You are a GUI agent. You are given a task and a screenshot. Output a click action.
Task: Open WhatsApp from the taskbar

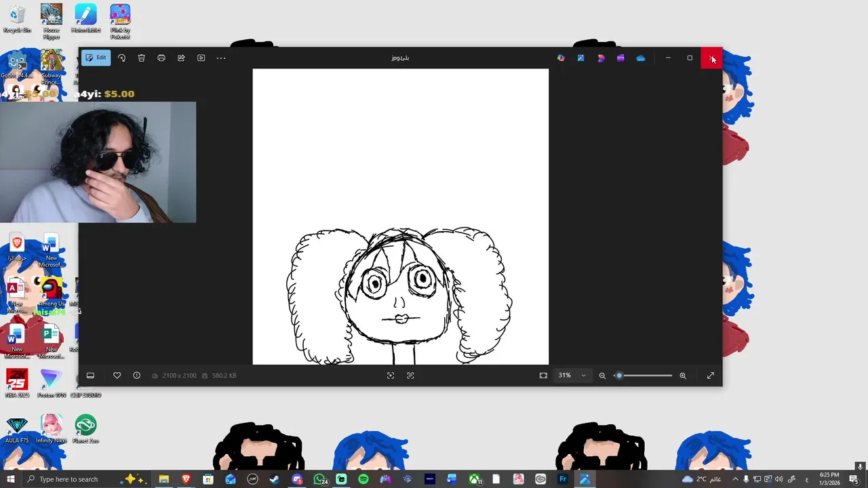pyautogui.click(x=320, y=479)
